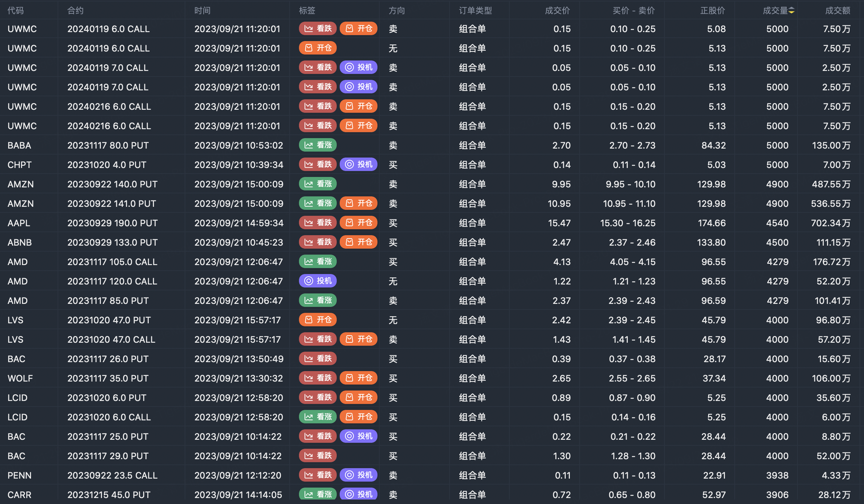The image size is (864, 504).
Task: Click the 看涨 tag on CARR row
Action: 318,495
